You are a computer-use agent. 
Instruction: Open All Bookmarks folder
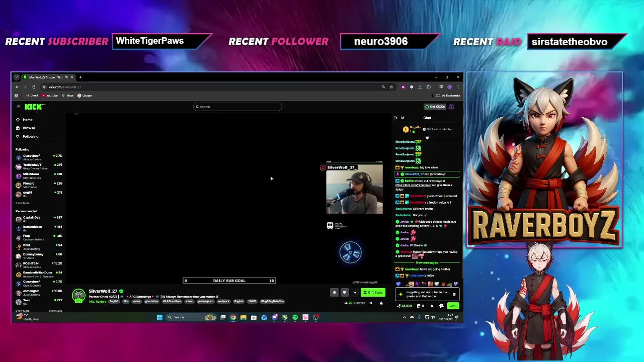point(448,96)
